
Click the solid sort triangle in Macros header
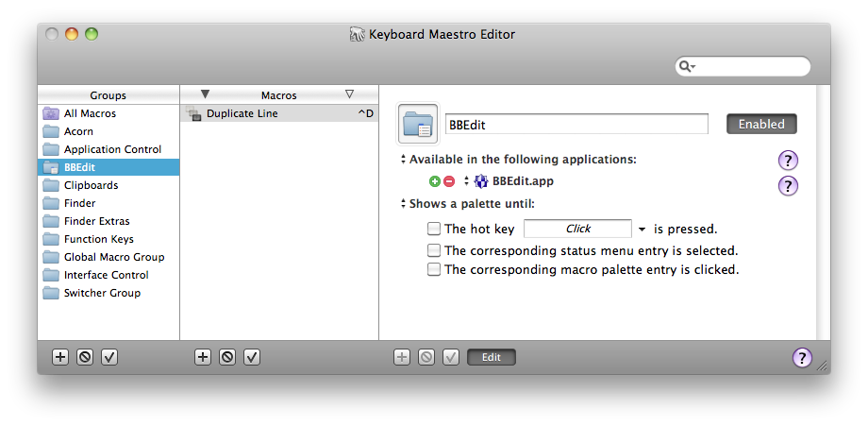pyautogui.click(x=206, y=94)
